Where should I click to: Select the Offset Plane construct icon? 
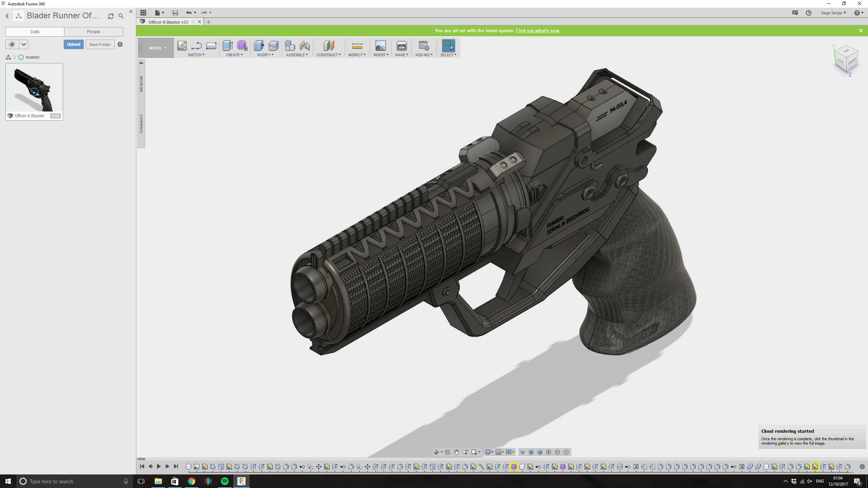coord(329,46)
